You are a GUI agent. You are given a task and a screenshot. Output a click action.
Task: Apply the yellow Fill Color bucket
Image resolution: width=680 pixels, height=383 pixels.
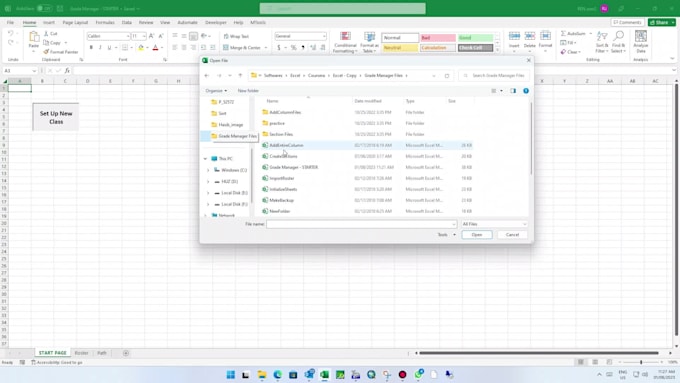point(141,48)
